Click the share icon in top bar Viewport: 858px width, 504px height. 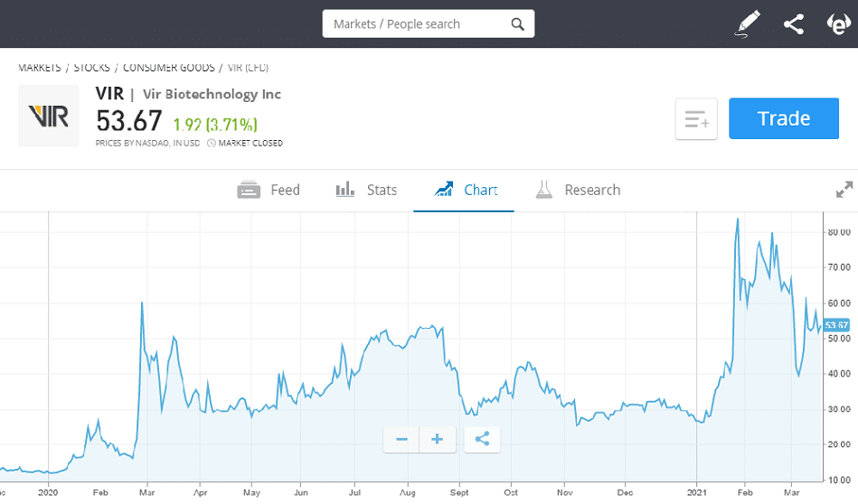coord(794,24)
